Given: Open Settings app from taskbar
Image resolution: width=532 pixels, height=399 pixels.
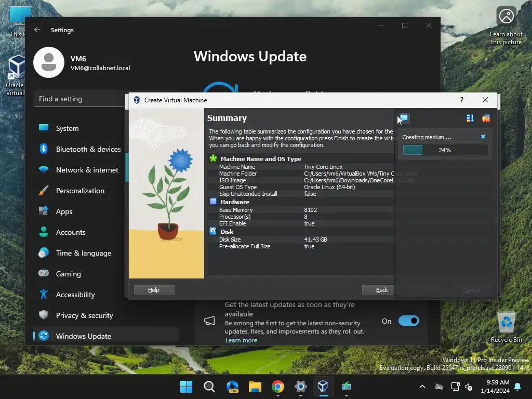Looking at the screenshot, I should point(301,387).
